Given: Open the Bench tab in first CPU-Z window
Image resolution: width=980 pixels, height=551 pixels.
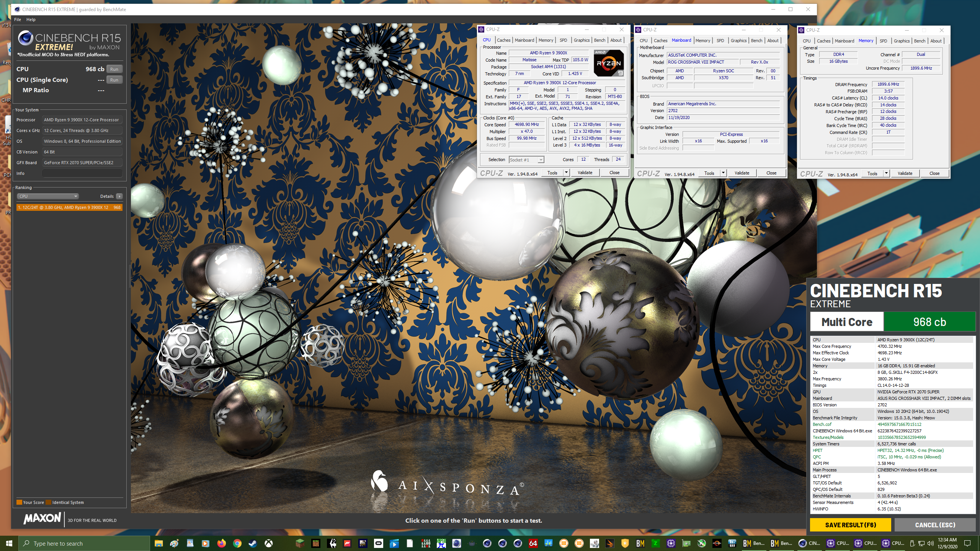Looking at the screenshot, I should [599, 40].
